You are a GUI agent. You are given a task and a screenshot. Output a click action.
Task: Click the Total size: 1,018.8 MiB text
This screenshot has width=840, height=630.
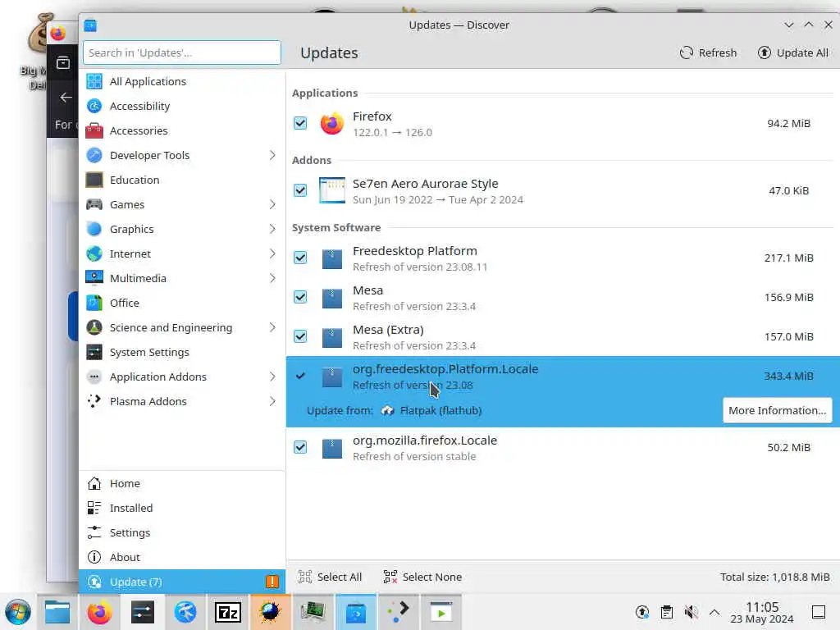tap(774, 577)
